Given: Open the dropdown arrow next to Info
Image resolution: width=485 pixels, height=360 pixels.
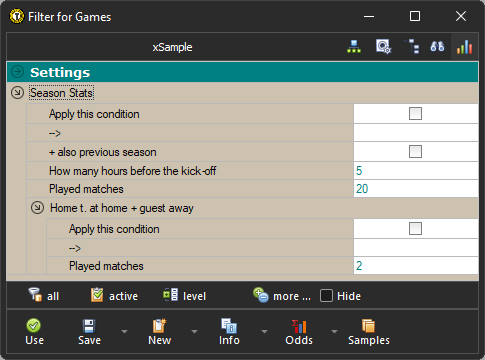Looking at the screenshot, I should pyautogui.click(x=264, y=332).
